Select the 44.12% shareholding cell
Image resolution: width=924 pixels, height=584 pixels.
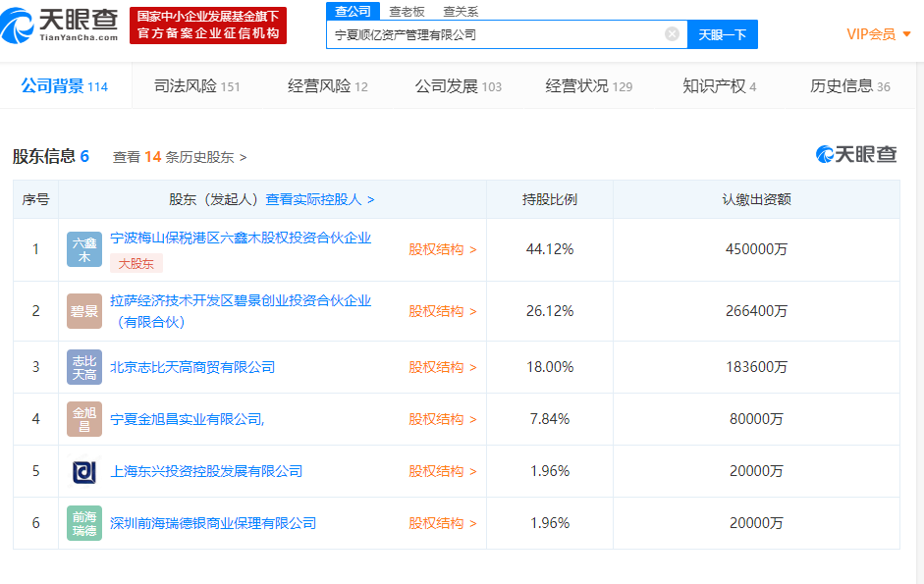(x=550, y=249)
